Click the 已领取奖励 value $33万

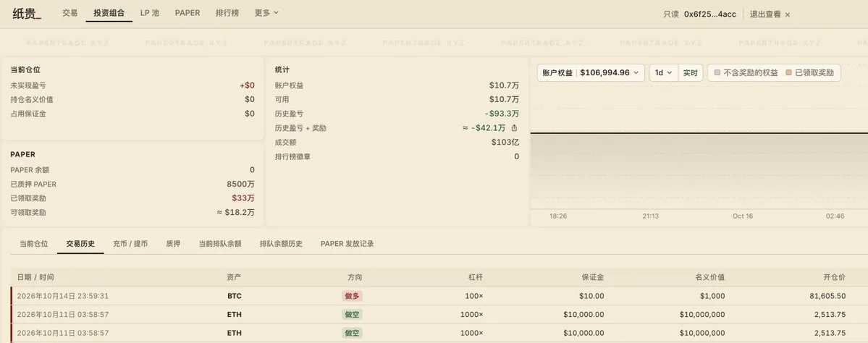tap(243, 198)
